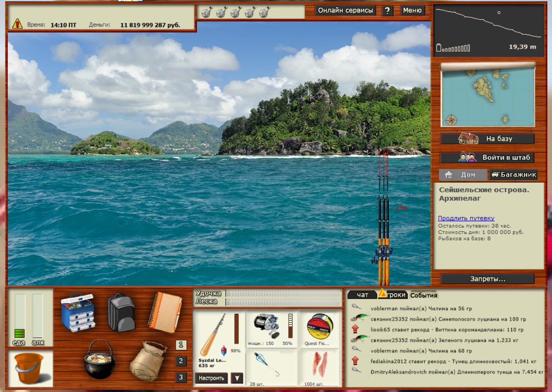Click the first trophy medal icon
Image resolution: width=552 pixels, height=392 pixels.
pyautogui.click(x=207, y=12)
